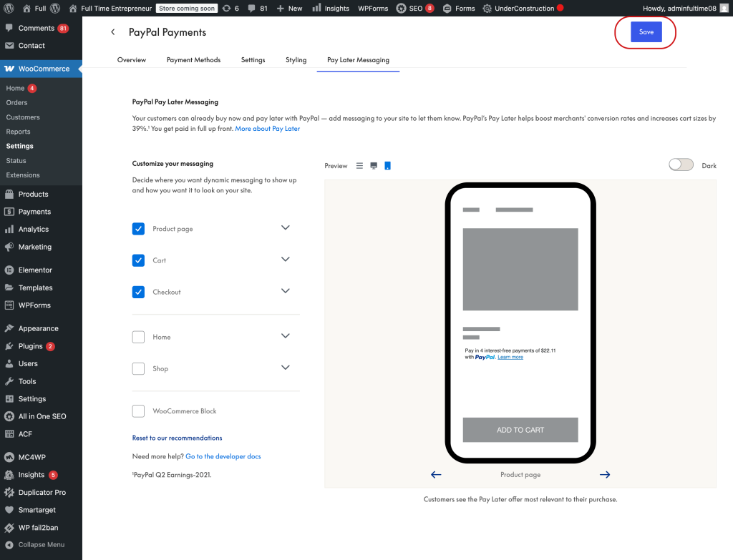The image size is (733, 560).
Task: Click the WordPress logo in admin bar
Action: pos(9,8)
